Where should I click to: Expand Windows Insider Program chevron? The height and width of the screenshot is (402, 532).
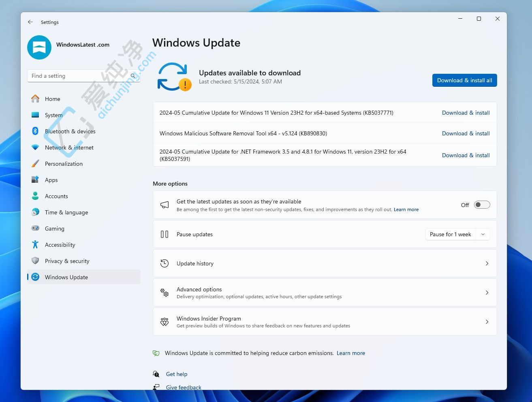point(487,322)
